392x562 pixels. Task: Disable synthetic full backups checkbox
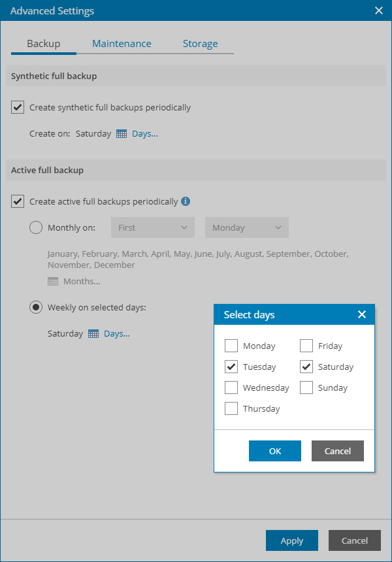tap(18, 107)
